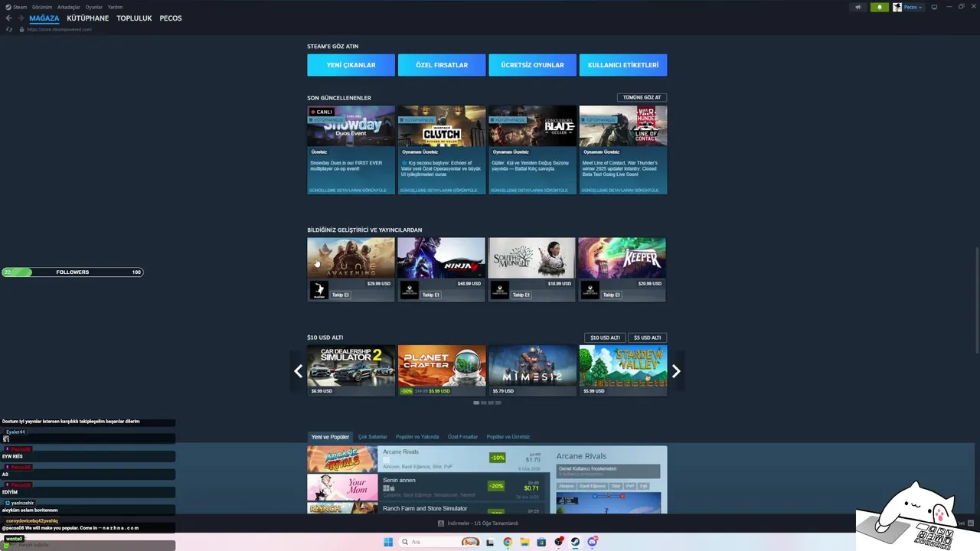Click Dune Awakening publisher logo icon

point(319,291)
